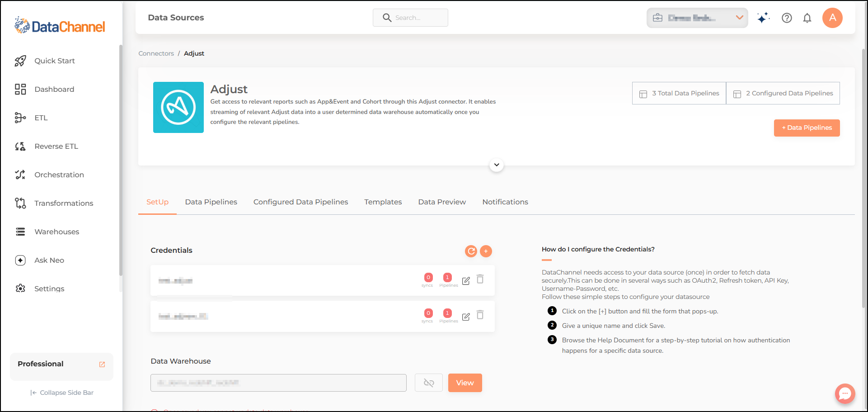Click the sparkle AI icon in header

click(763, 18)
